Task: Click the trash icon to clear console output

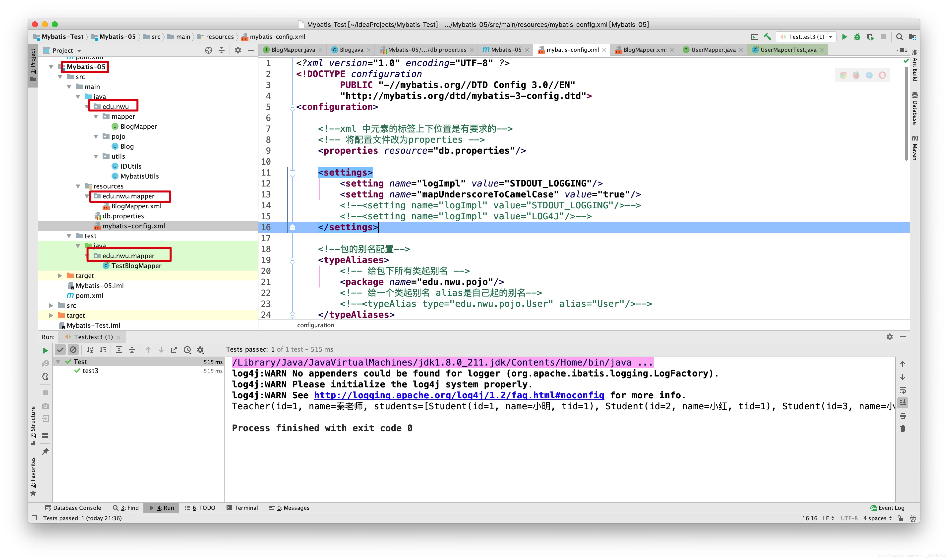Action: 902,429
